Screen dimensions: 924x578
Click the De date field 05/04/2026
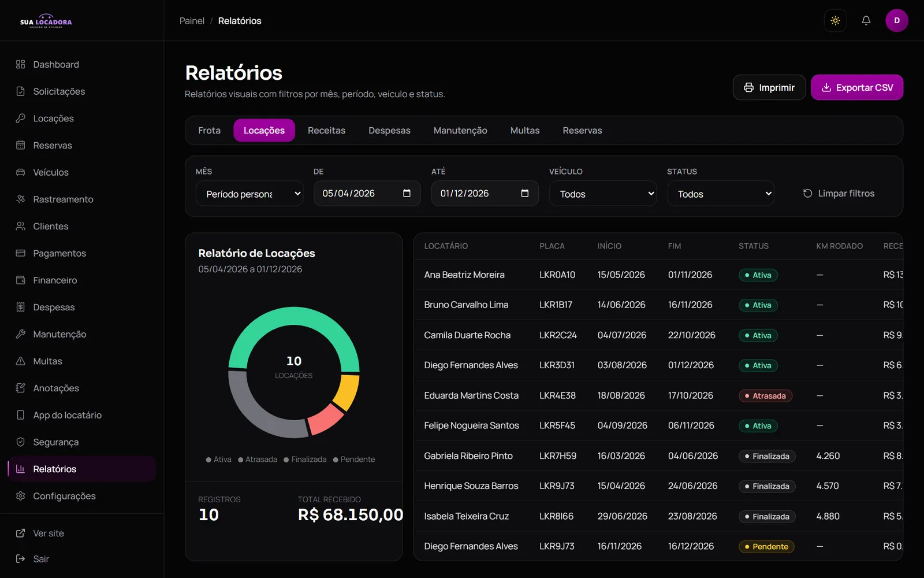[367, 193]
